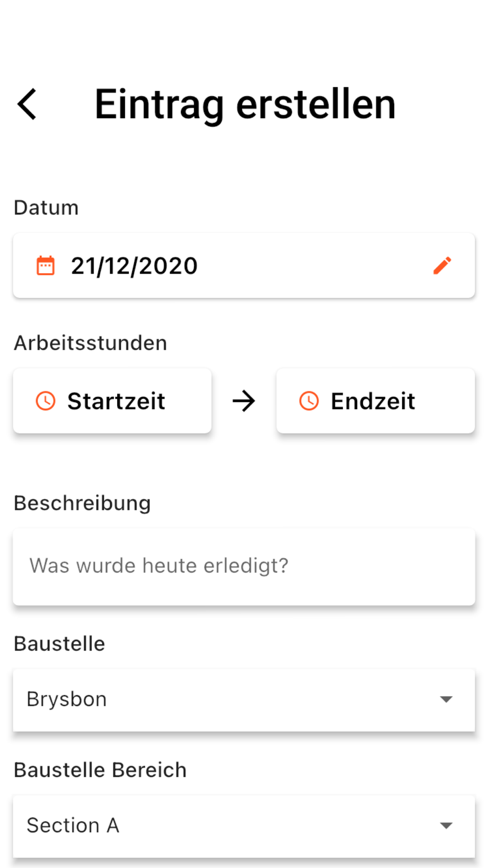
Task: Open the Section A selector
Action: (x=244, y=826)
